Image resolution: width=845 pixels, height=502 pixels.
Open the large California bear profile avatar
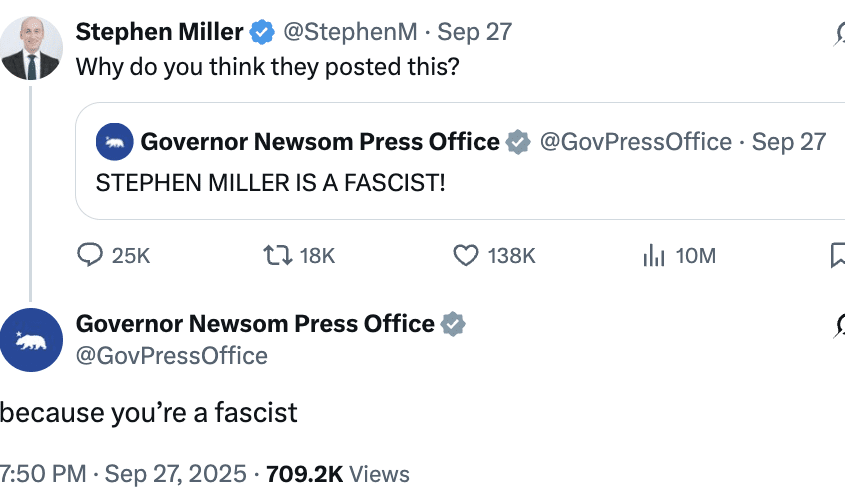(29, 340)
